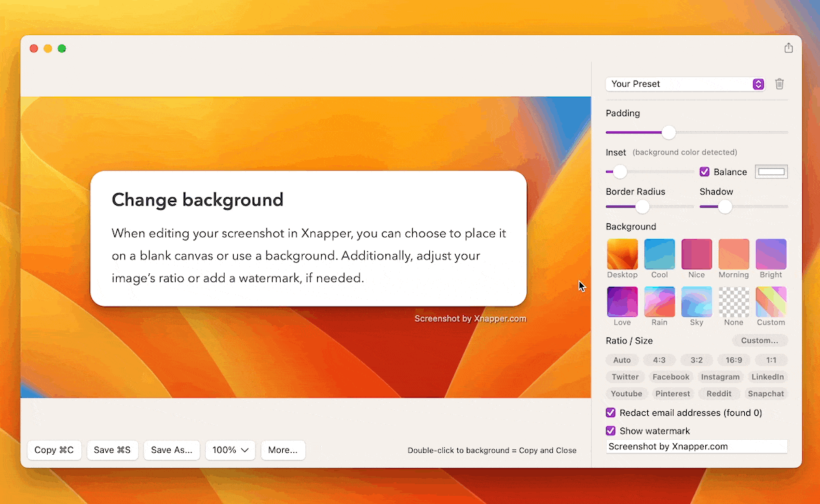
Task: Pick the Youtube size preset
Action: pos(627,394)
